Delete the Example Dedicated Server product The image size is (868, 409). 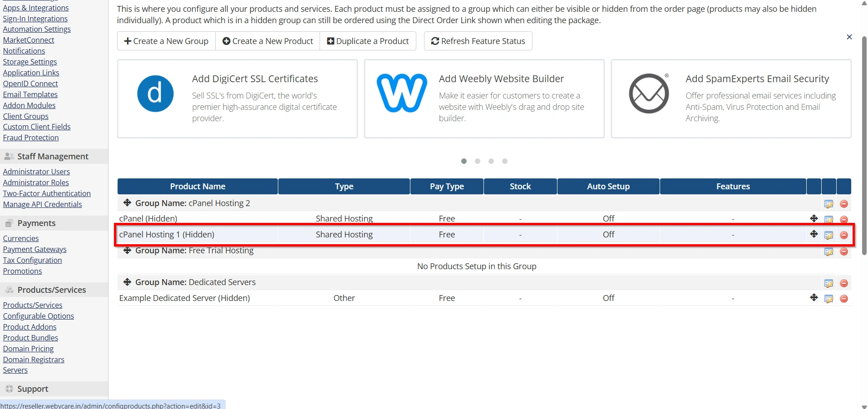pos(844,299)
